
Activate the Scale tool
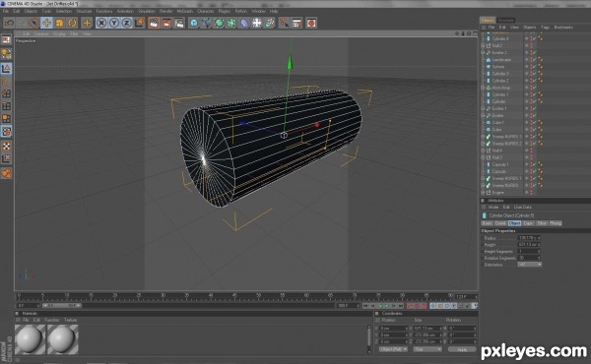(x=59, y=23)
